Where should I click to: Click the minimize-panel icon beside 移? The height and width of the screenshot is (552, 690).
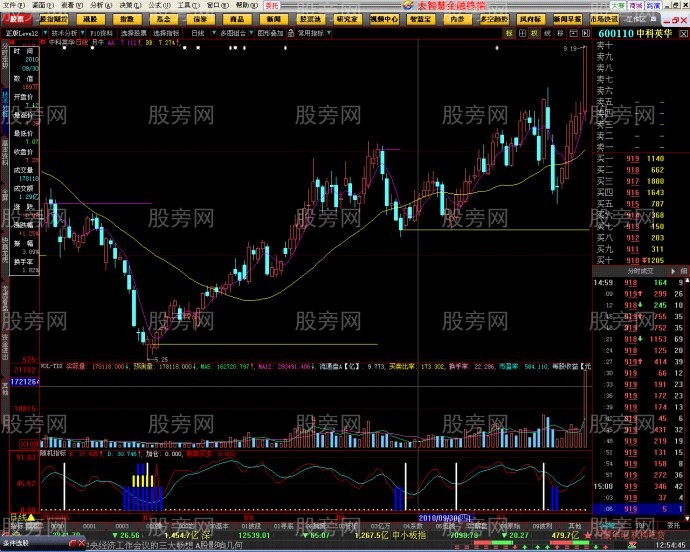(x=573, y=33)
